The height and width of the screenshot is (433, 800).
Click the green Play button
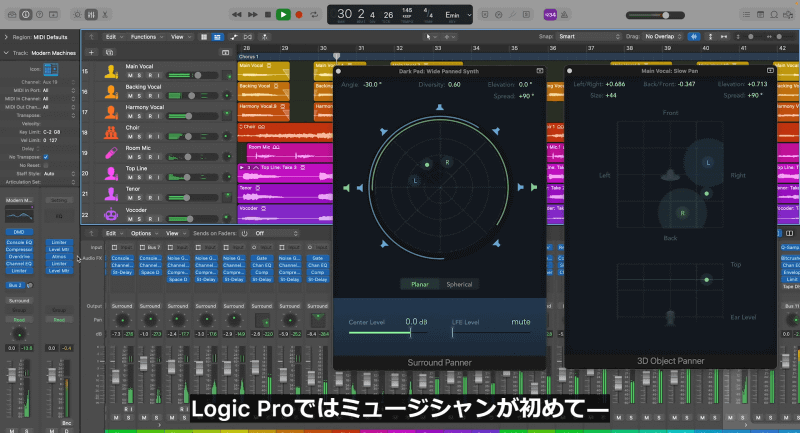(x=283, y=15)
